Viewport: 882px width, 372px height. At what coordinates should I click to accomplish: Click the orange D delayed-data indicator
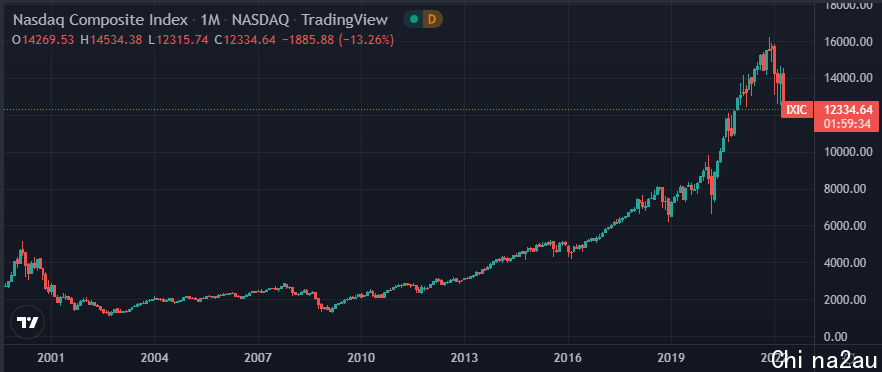pos(432,20)
